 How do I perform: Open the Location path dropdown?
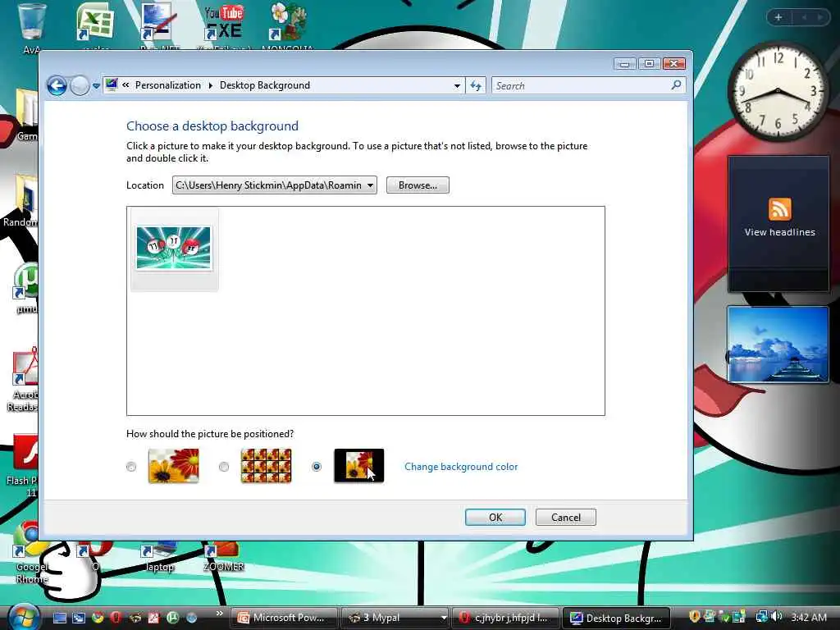point(274,185)
